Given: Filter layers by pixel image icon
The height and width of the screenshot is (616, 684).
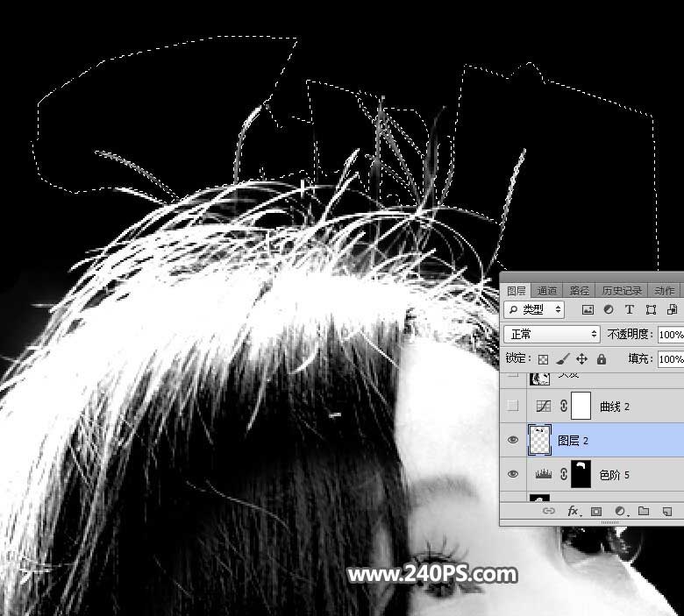Looking at the screenshot, I should pyautogui.click(x=588, y=309).
